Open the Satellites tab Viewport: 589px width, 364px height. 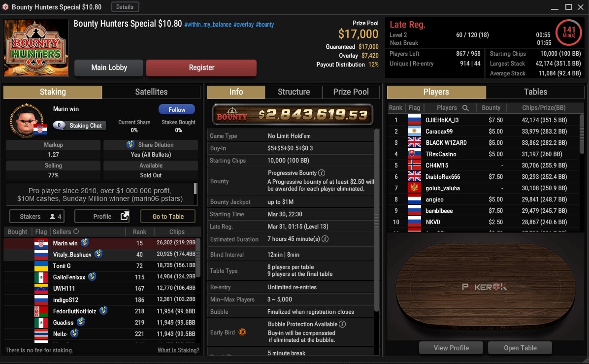click(x=151, y=92)
